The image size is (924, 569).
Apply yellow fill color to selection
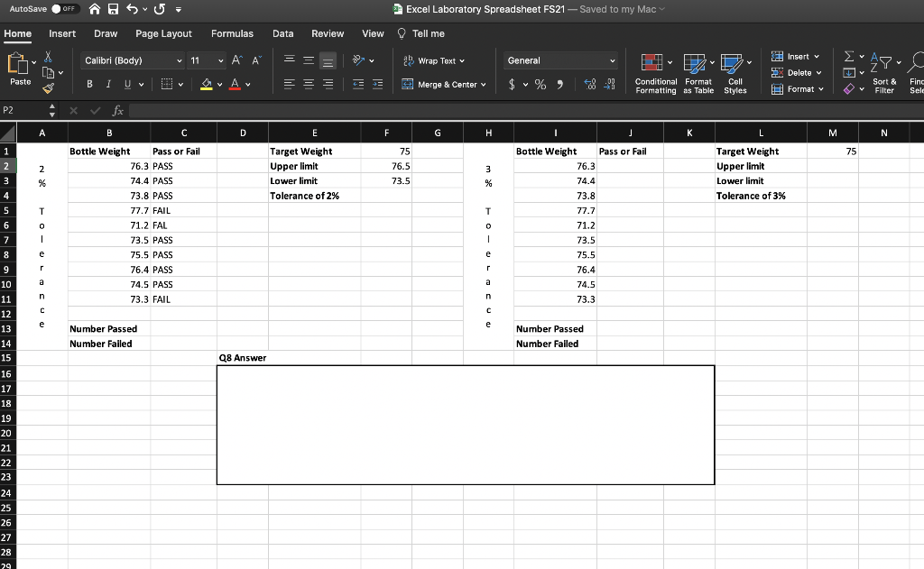tap(206, 84)
